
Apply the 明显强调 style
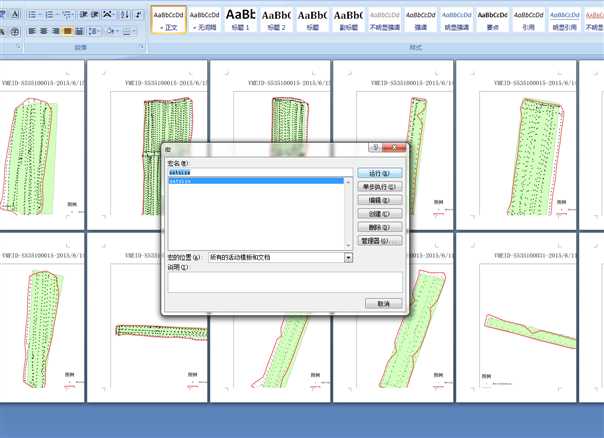tap(456, 20)
